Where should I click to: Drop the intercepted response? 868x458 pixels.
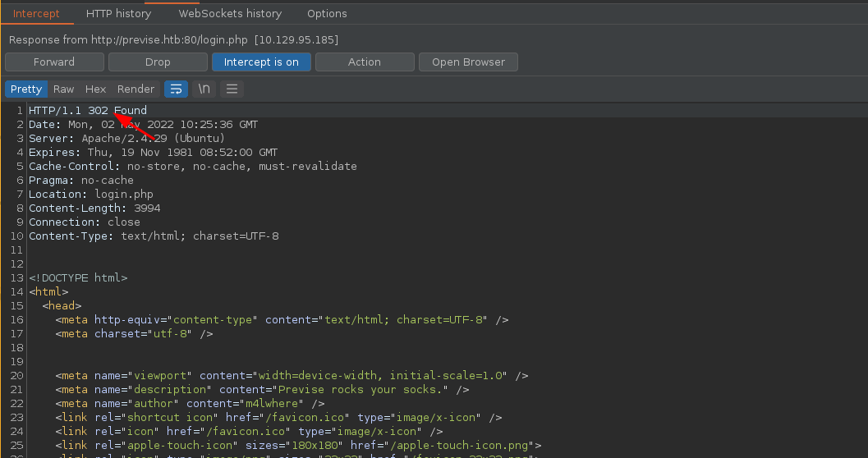pos(158,62)
